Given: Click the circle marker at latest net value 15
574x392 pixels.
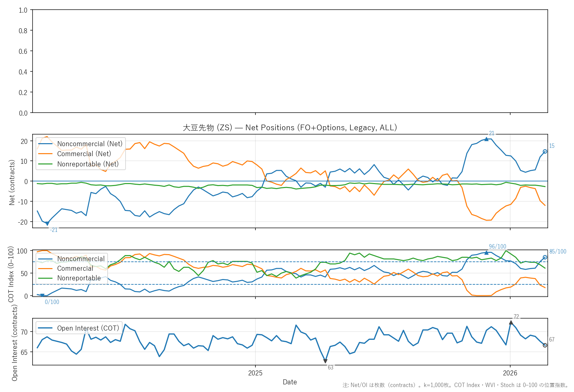Looking at the screenshot, I should click(545, 151).
